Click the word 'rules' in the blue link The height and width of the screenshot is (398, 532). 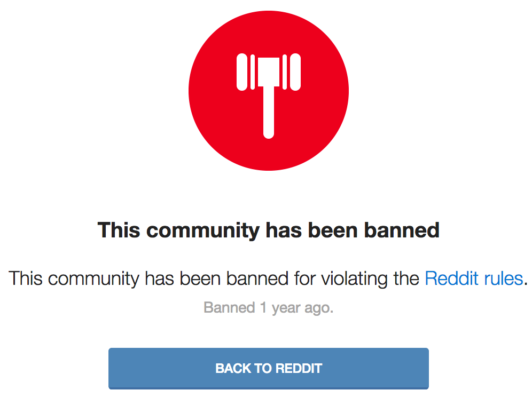pyautogui.click(x=503, y=278)
